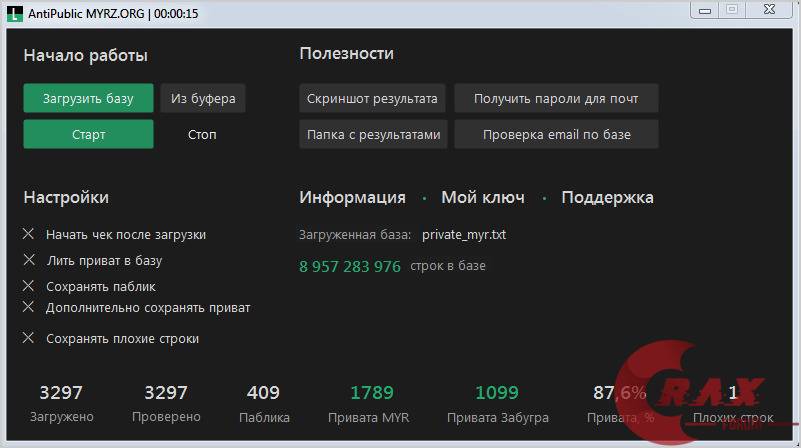This screenshot has height=448, width=801.
Task: Click the Привата Забугра value 1099
Action: point(497,393)
